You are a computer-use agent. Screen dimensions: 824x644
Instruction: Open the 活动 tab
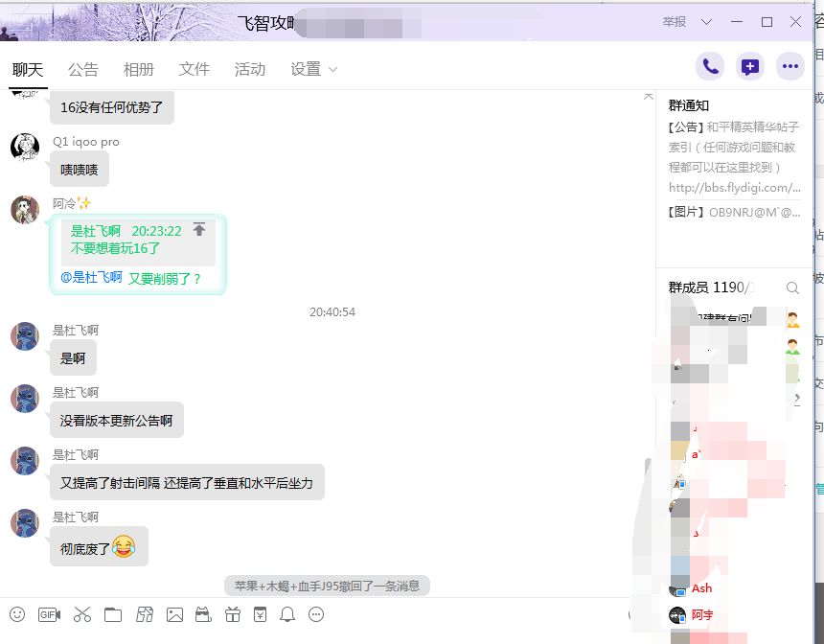[250, 69]
